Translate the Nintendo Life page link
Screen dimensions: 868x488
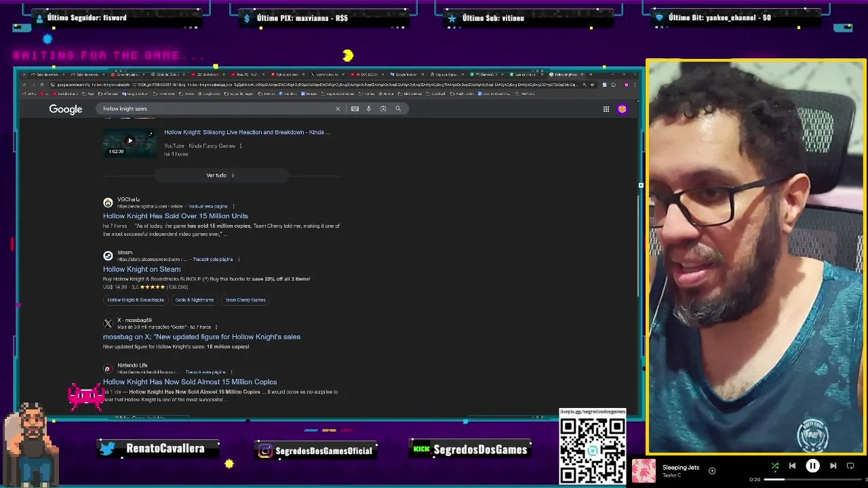pyautogui.click(x=205, y=372)
